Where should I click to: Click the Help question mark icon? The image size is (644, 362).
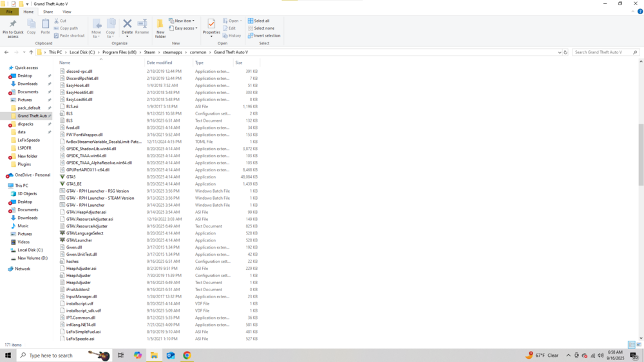click(640, 12)
